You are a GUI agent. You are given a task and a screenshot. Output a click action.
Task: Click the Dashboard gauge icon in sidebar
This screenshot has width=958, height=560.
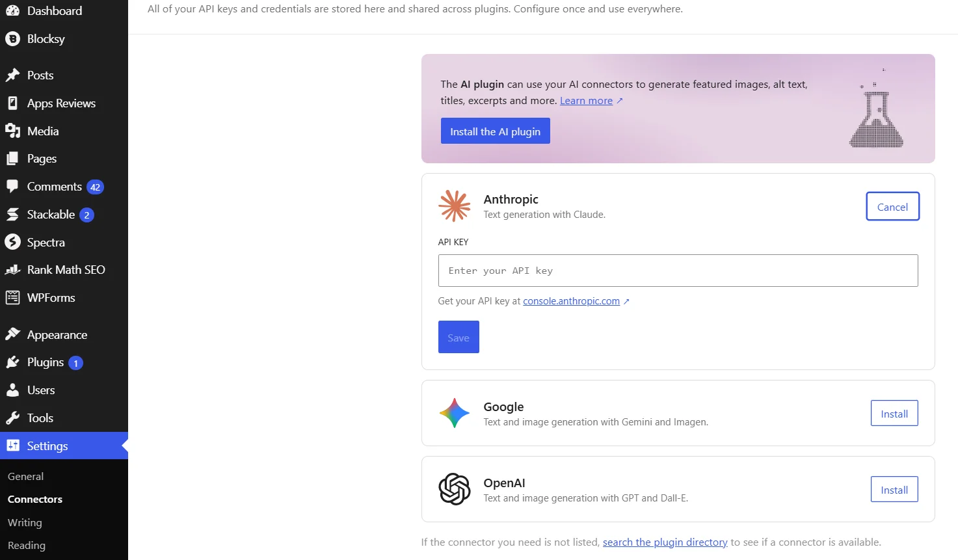point(12,10)
